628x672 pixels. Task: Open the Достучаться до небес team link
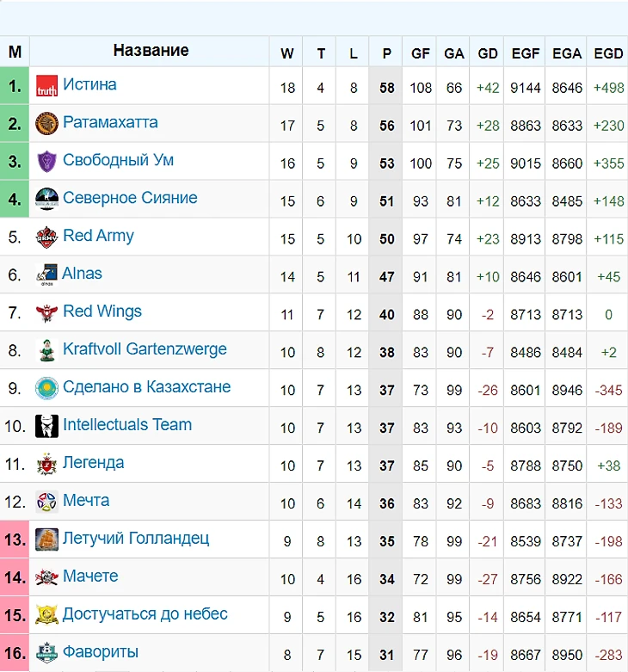pyautogui.click(x=145, y=613)
